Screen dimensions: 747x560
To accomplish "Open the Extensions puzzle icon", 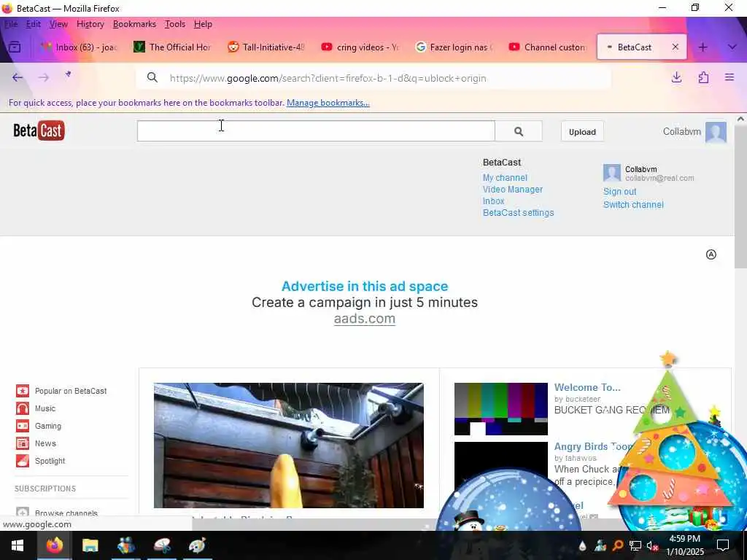I will click(703, 77).
